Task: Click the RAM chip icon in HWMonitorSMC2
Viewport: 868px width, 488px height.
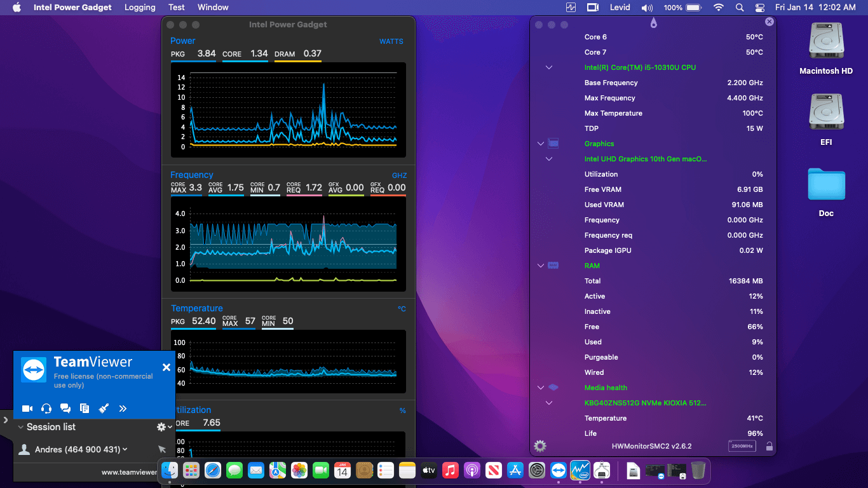Action: [x=553, y=266]
